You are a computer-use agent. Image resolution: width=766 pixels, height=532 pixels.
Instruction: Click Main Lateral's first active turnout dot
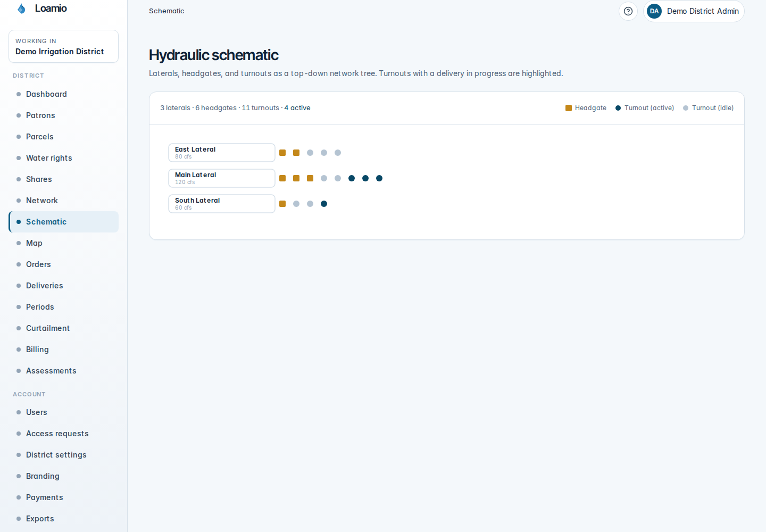pos(352,178)
